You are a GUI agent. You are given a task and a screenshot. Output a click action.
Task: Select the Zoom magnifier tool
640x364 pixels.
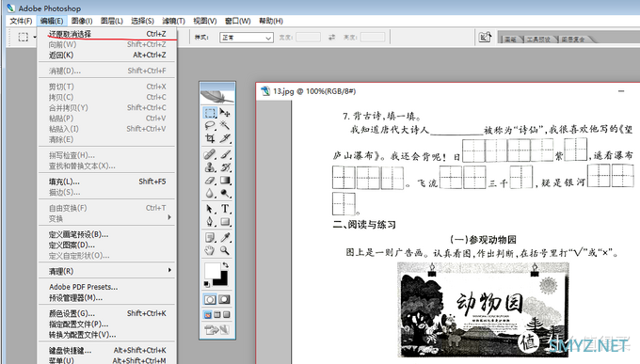(225, 250)
